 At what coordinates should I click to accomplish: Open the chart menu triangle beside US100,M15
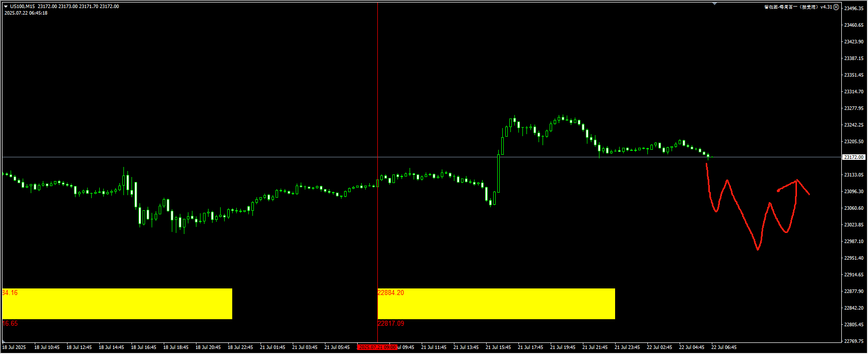pos(6,7)
